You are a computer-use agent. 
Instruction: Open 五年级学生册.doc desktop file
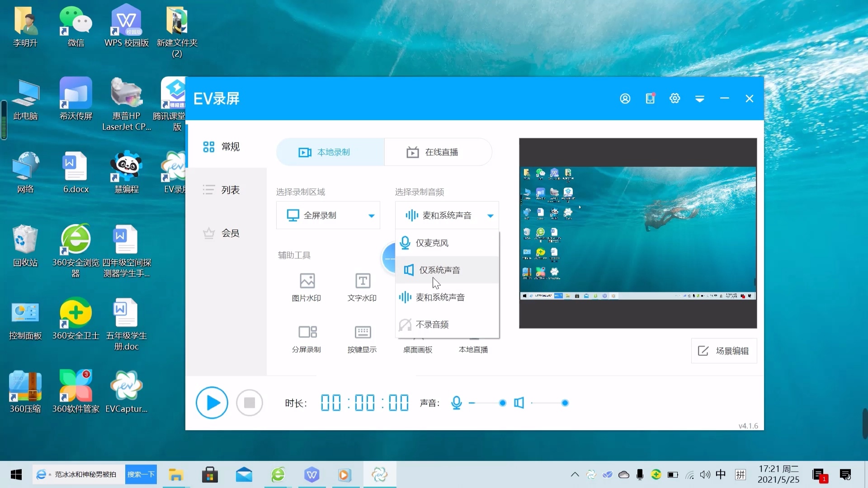127,324
